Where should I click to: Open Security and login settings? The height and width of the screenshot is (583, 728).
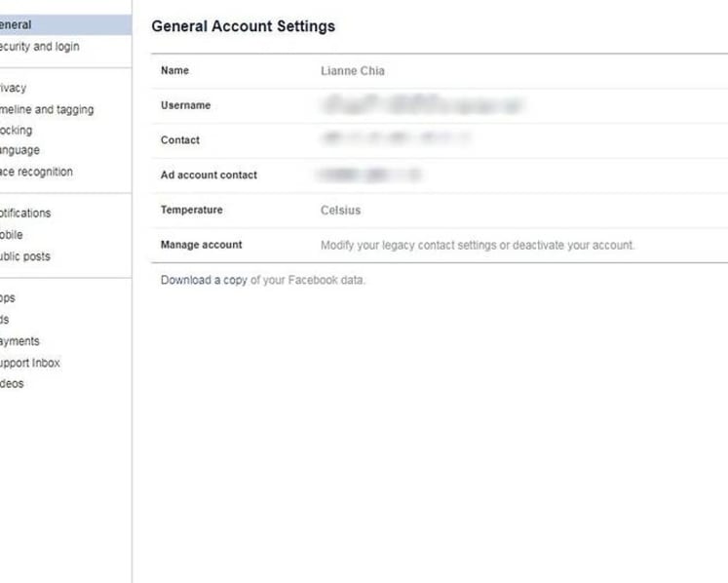(x=39, y=47)
